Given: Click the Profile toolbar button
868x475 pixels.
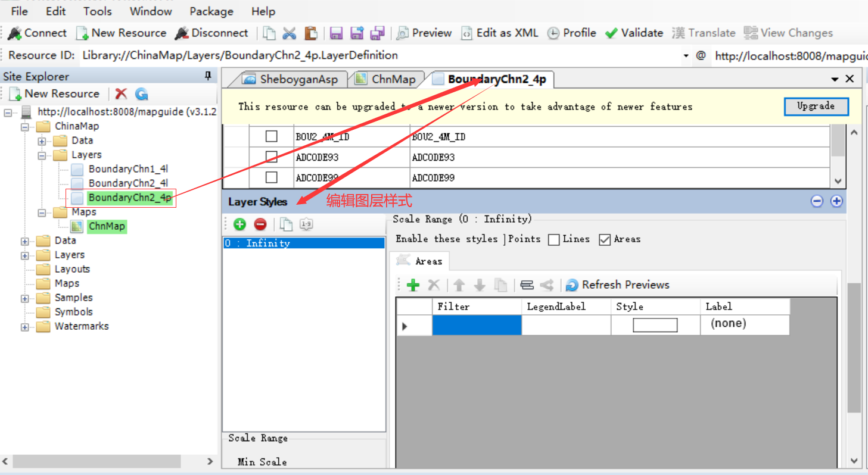Looking at the screenshot, I should click(572, 33).
